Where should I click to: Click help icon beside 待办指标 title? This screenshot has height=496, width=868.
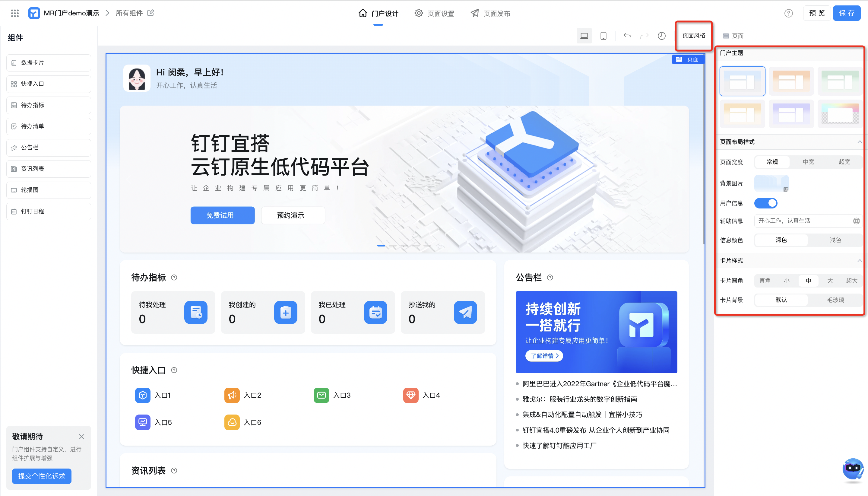174,278
